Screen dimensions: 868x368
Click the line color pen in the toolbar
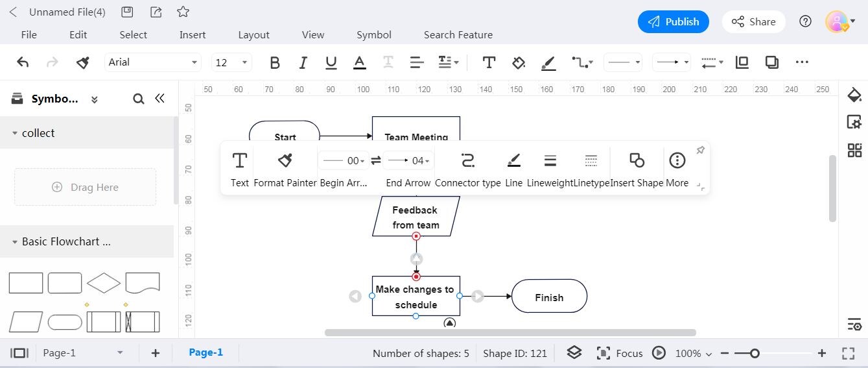coord(548,62)
